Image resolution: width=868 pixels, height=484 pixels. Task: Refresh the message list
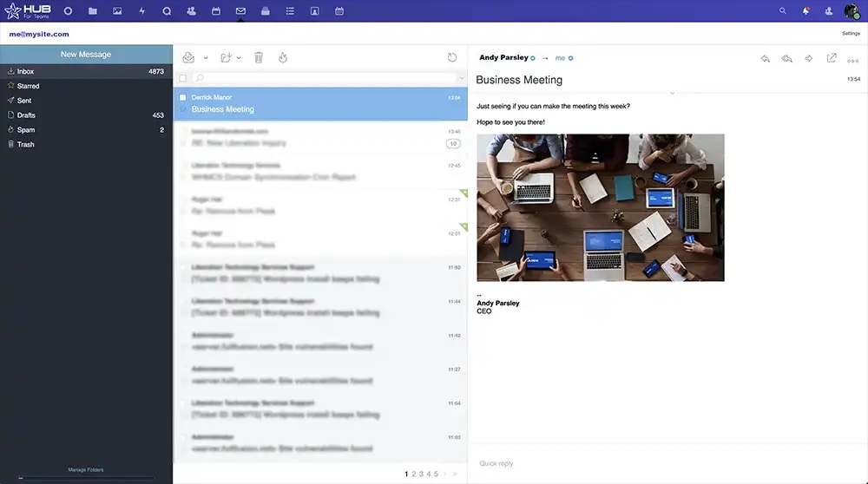[x=452, y=58]
